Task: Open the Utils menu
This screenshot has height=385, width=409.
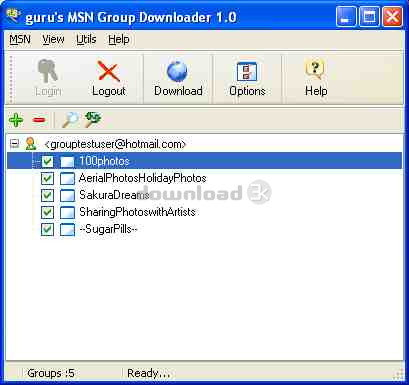Action: (x=86, y=39)
